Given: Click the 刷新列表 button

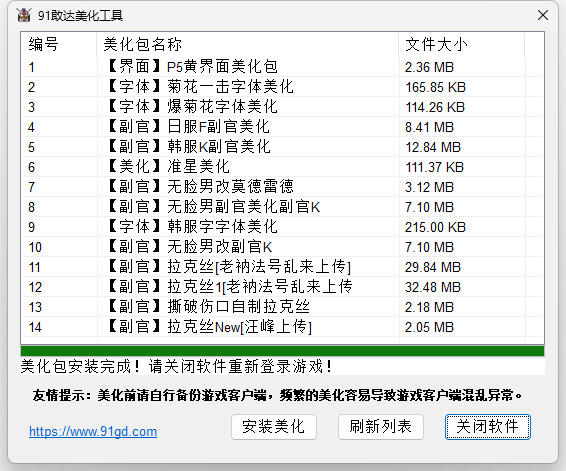Looking at the screenshot, I should pyautogui.click(x=380, y=427).
